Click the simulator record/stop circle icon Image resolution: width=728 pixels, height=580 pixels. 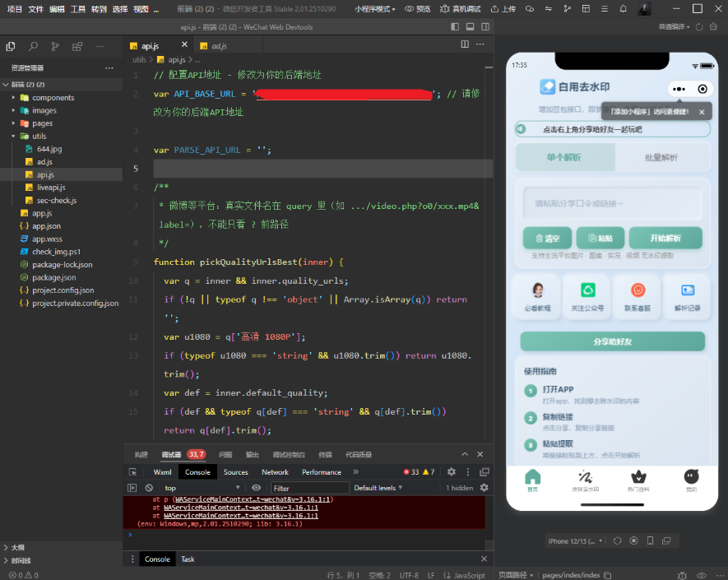pos(633,541)
